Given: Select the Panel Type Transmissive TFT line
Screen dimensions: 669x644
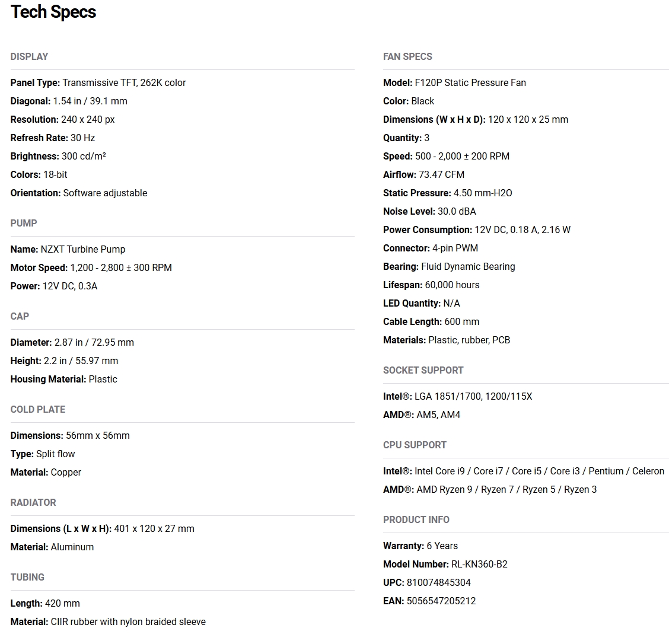Looking at the screenshot, I should pyautogui.click(x=98, y=83).
